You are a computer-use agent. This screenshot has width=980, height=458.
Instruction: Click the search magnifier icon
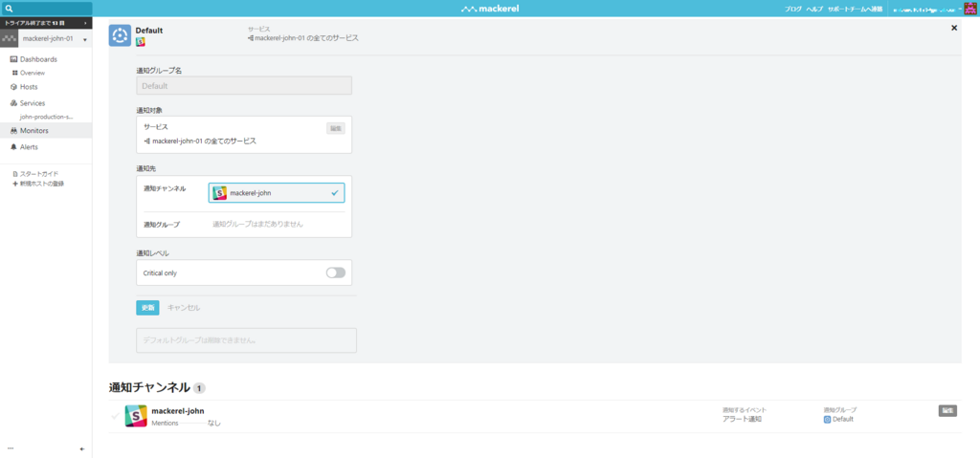9,9
